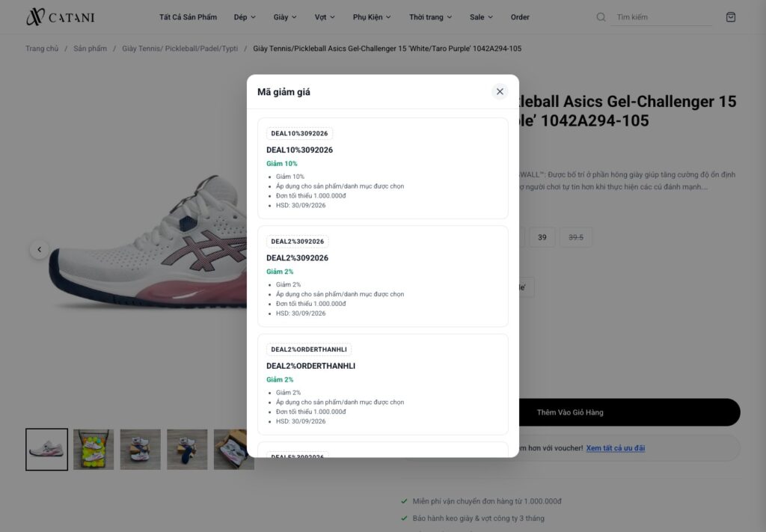Screen dimensions: 766x532
Task: Click Thêm Vào Giỏ Hàng button
Action: tap(570, 412)
